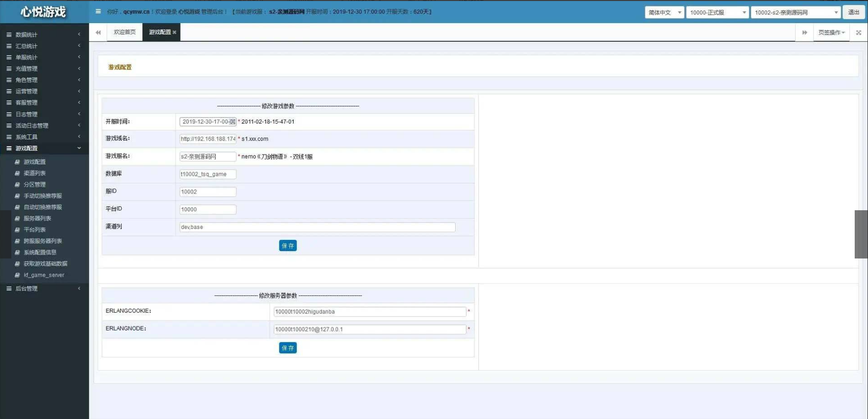Click the 渠道列 input field

[x=317, y=227]
